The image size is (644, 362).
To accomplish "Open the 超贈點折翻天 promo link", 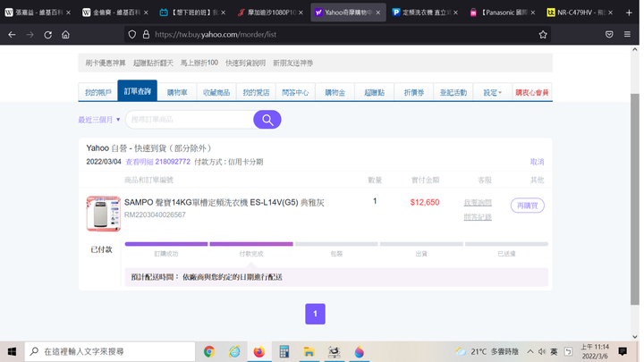I will point(153,63).
